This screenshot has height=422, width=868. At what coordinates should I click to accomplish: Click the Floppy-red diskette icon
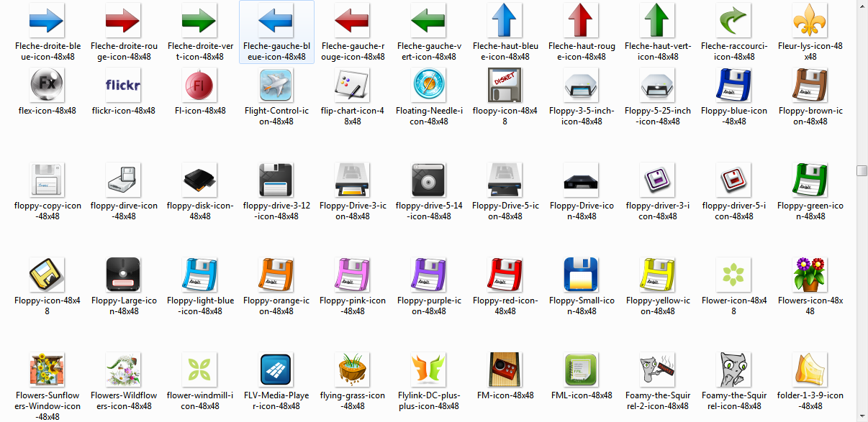(x=505, y=275)
